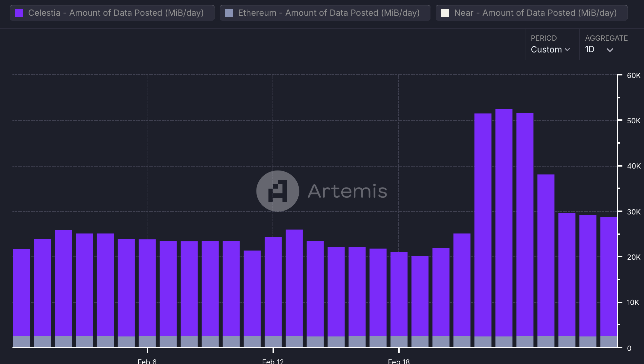This screenshot has width=644, height=364.
Task: Click the PERIOD label text
Action: (544, 38)
